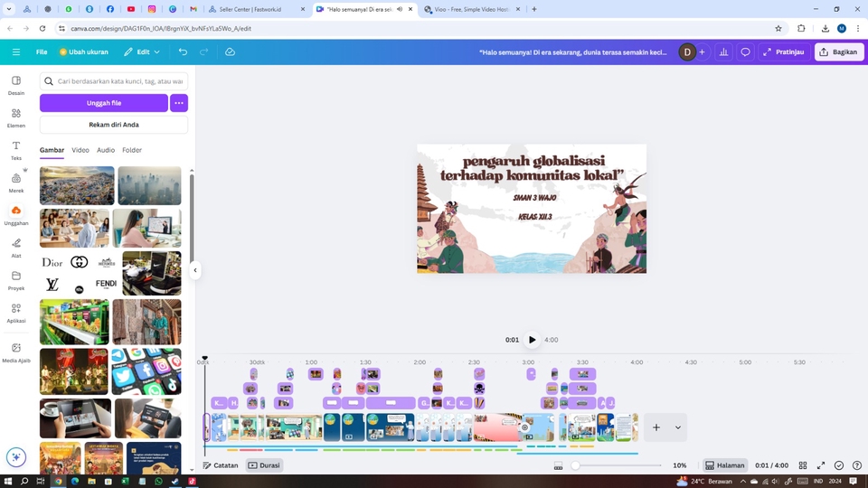Screen dimensions: 868x488
Task: Open the Aplikasi sidebar panel
Action: 16,313
